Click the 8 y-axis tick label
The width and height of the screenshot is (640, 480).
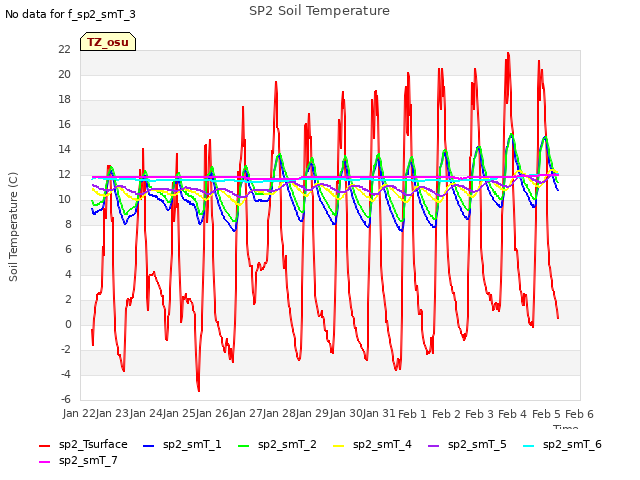[68, 224]
